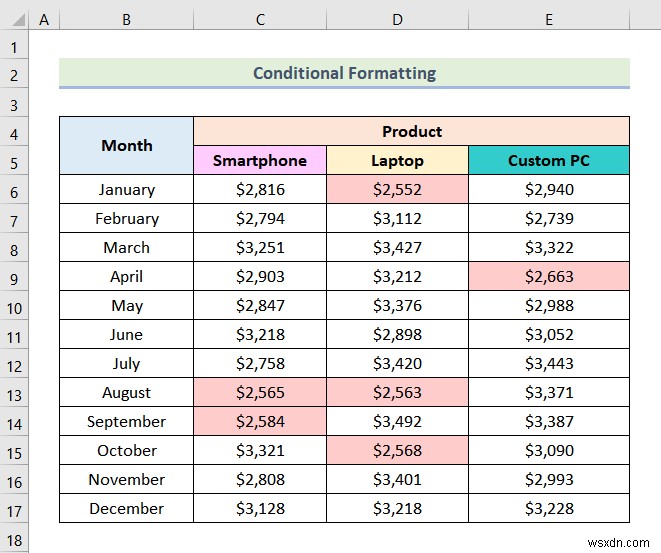The height and width of the screenshot is (553, 661).
Task: Select column D header
Action: pos(397,19)
